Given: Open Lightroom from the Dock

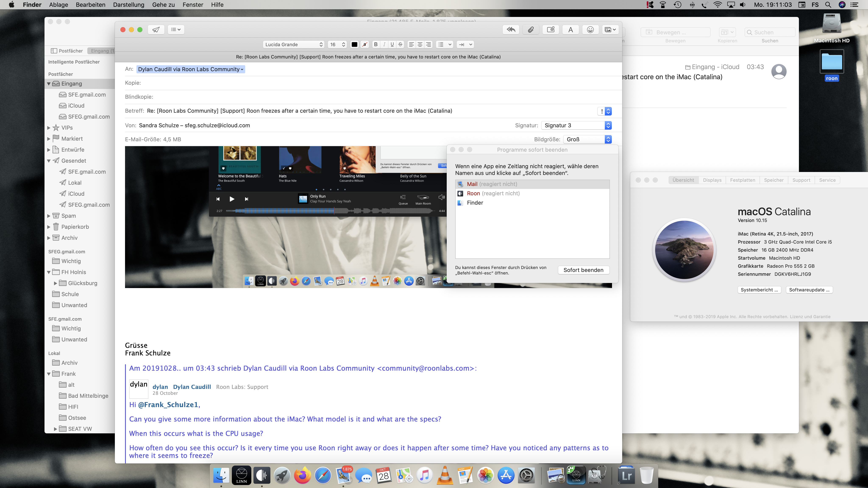Looking at the screenshot, I should 626,476.
